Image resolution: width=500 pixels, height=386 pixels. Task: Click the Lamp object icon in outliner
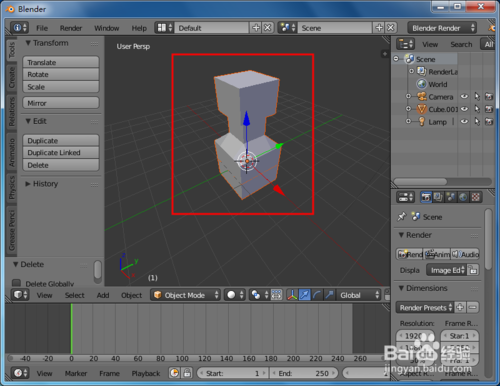422,122
